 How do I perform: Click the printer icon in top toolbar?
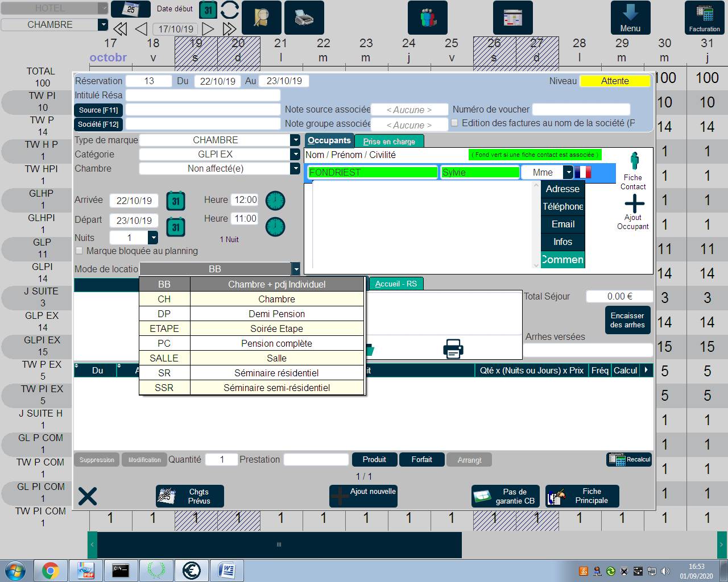point(304,18)
